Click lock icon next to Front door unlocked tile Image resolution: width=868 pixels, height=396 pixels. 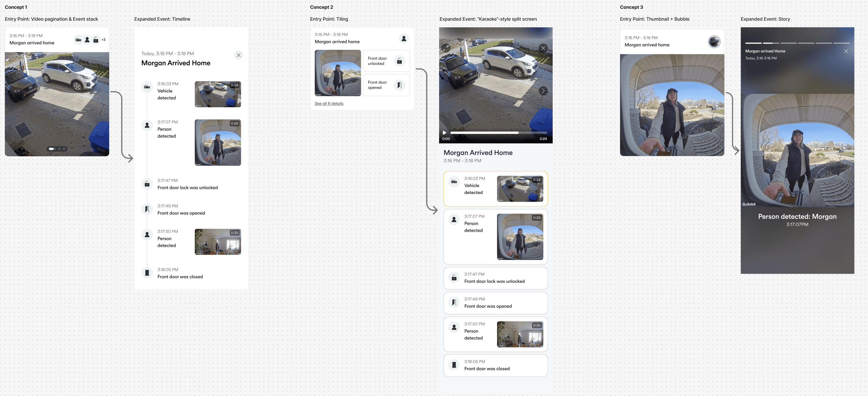(x=399, y=61)
